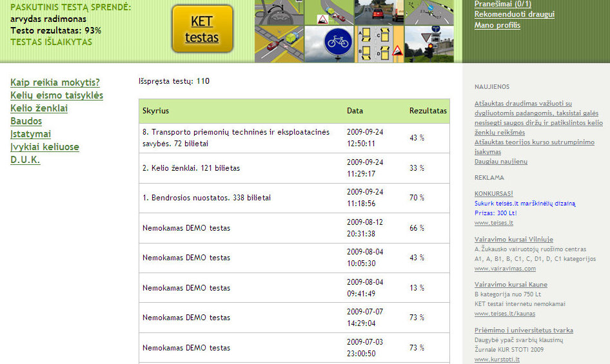Click Testo rezultatas: 93% text
610x364 pixels.
tap(55, 30)
